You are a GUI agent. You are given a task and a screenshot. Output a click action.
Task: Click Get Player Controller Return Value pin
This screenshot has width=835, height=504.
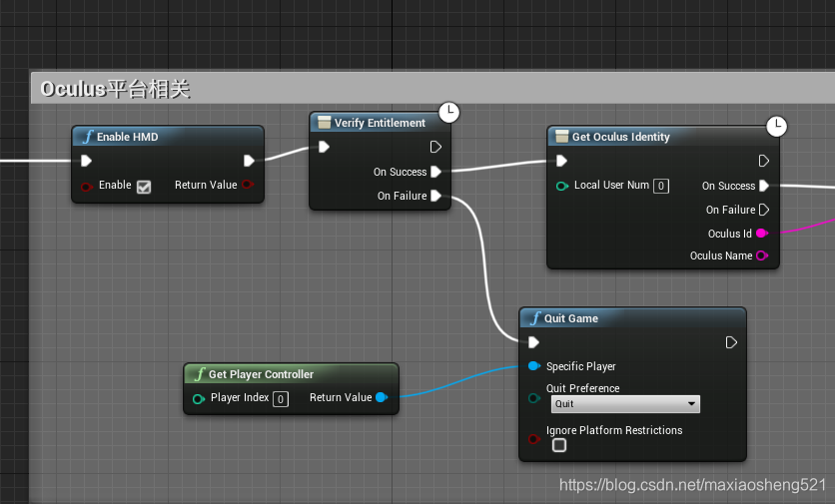(382, 397)
